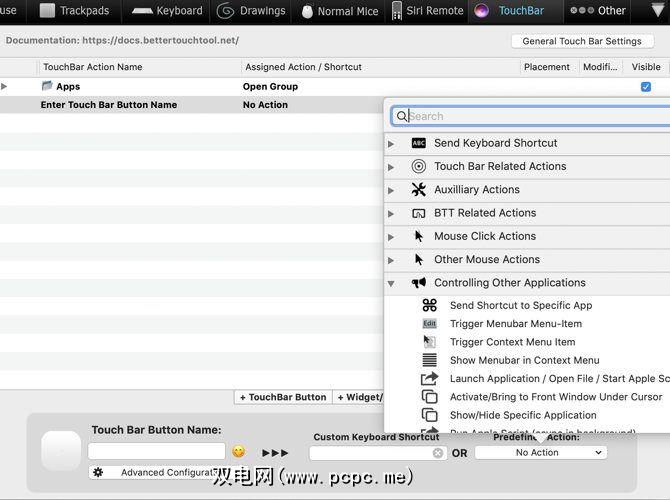Uncheck Visible checkbox for Apps group
670x500 pixels.
(x=646, y=87)
